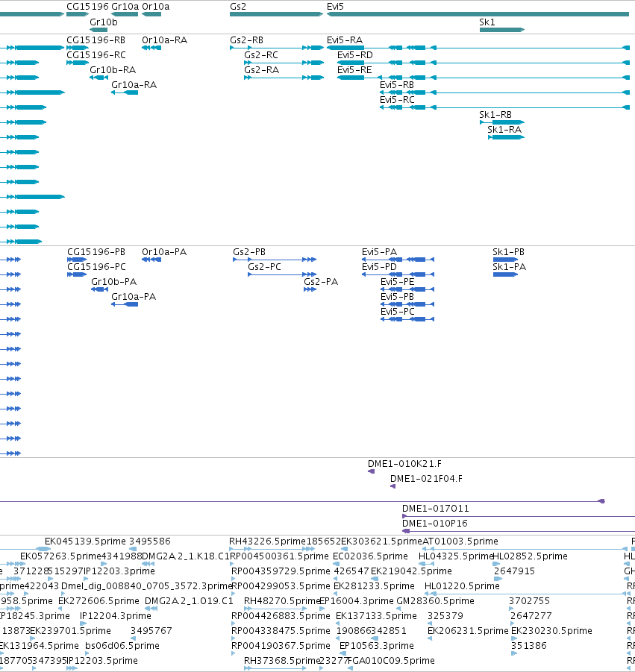Click transcript Evi5-RB

pos(397,85)
